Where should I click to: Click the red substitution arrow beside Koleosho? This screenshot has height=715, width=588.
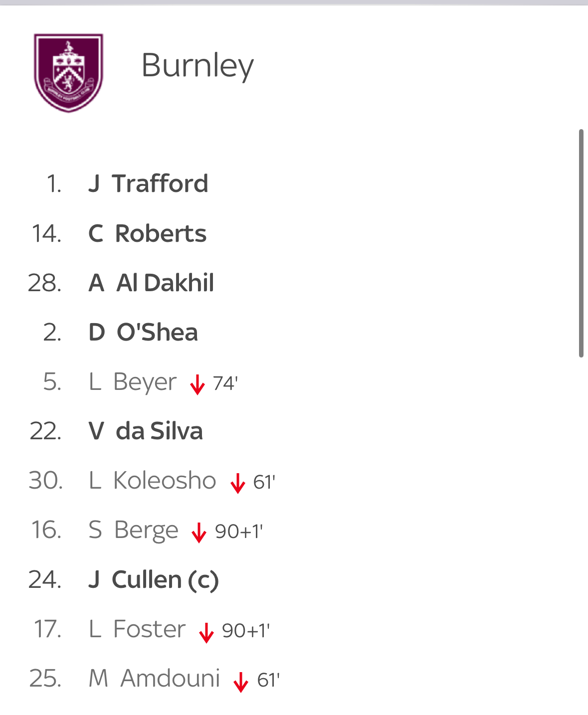[238, 483]
